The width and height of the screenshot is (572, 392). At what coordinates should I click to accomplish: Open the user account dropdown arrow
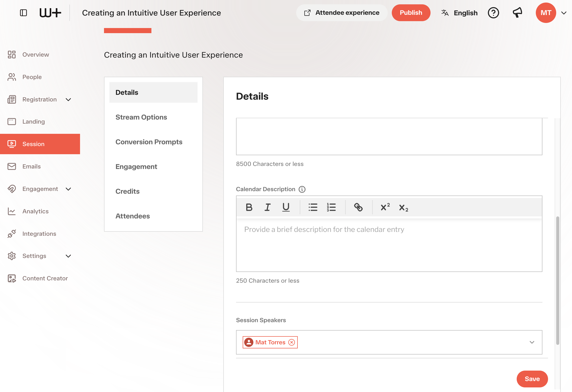(x=564, y=13)
